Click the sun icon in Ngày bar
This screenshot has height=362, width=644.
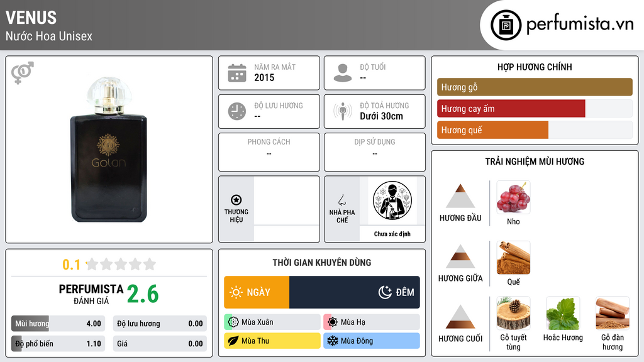(236, 292)
